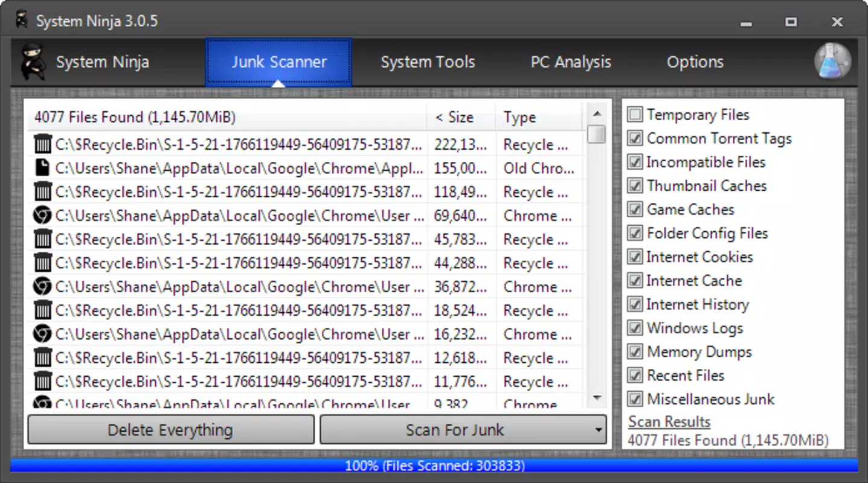Enable the Temporary Files checkbox
The width and height of the screenshot is (868, 483).
point(635,115)
